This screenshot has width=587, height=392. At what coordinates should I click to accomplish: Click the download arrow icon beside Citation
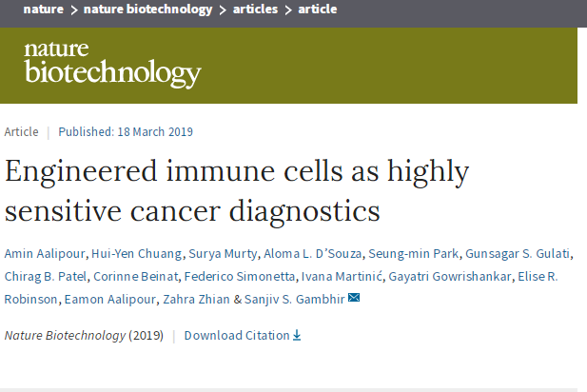297,335
